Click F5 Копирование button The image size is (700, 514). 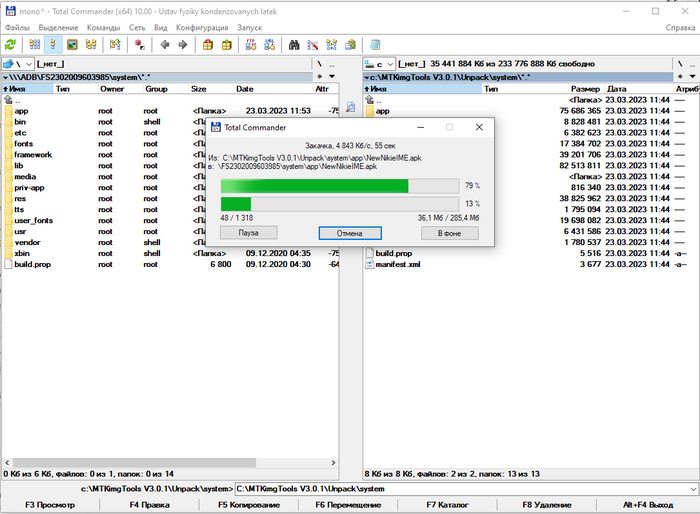249,505
